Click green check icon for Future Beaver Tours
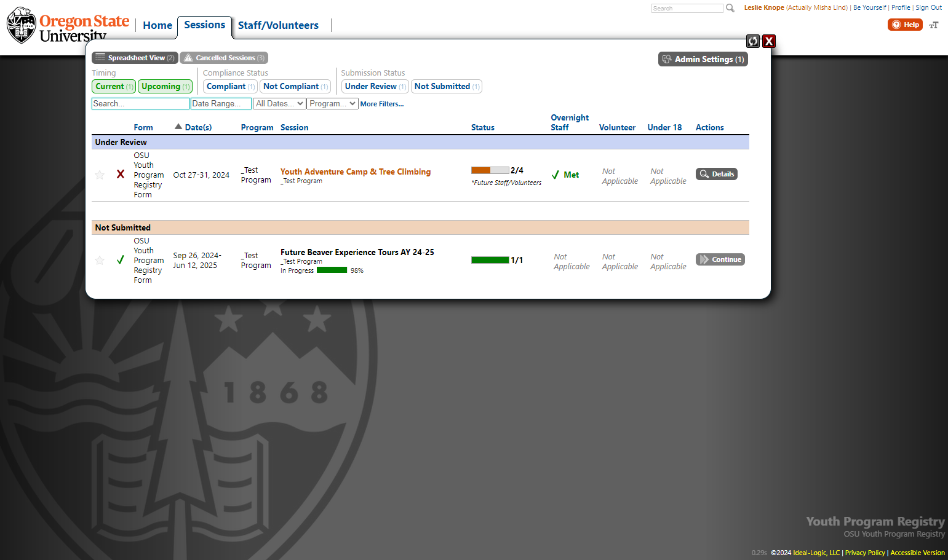This screenshot has width=948, height=560. point(121,259)
